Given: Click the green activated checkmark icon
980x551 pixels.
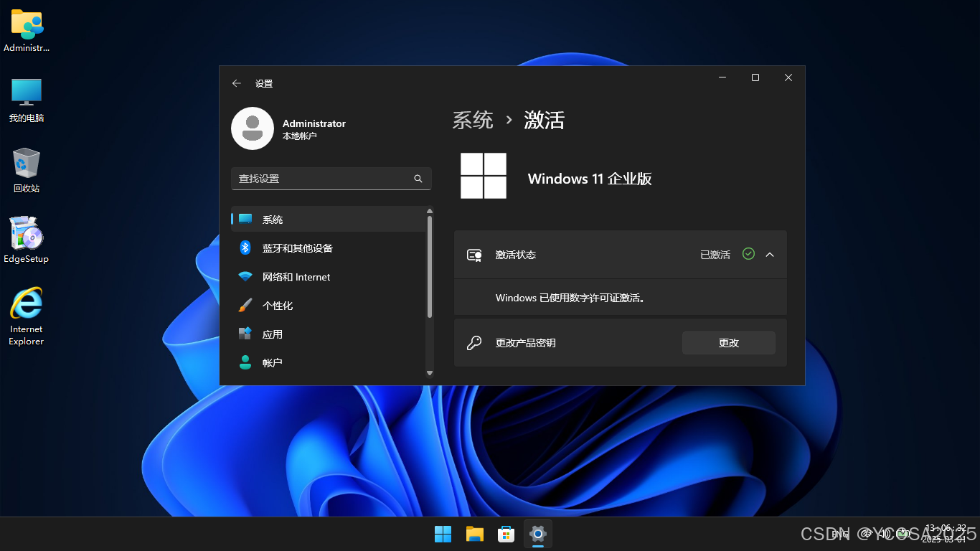Looking at the screenshot, I should tap(748, 254).
